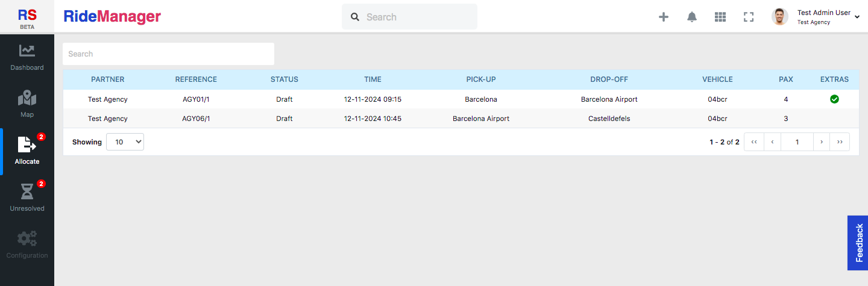Open Configuration gears icon
Viewport: 868px width, 286px height.
pos(27,238)
